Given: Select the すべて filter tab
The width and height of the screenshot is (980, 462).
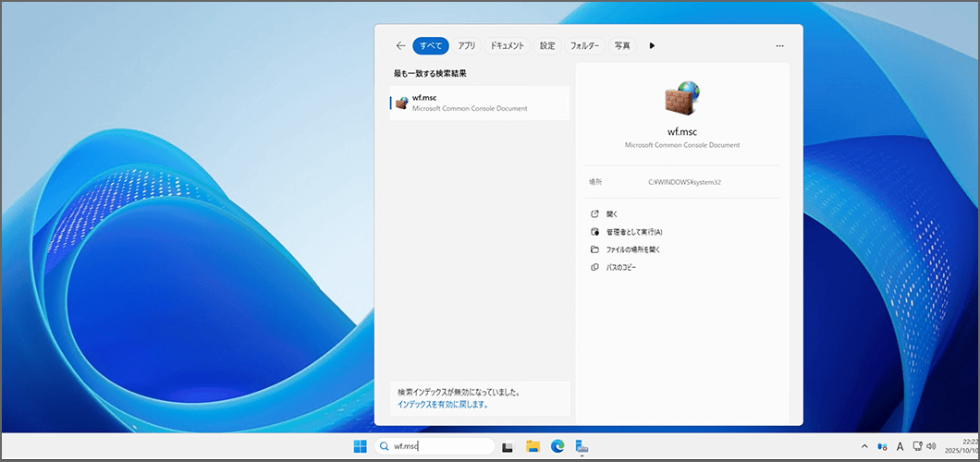Looking at the screenshot, I should pos(430,45).
